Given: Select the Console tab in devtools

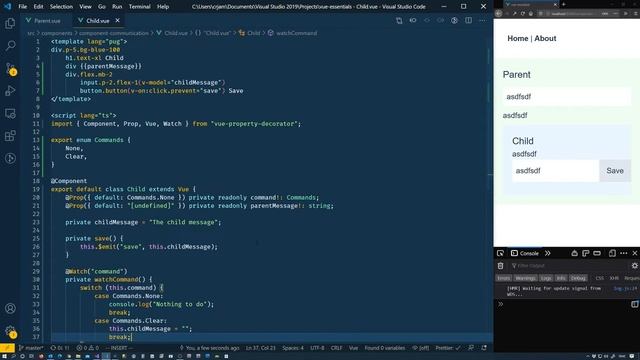Looking at the screenshot, I should point(525,253).
